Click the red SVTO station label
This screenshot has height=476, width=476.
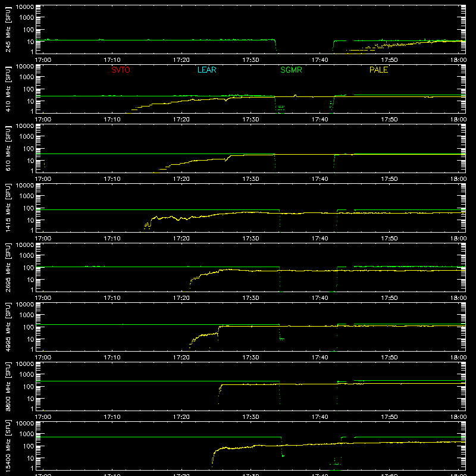click(x=121, y=70)
